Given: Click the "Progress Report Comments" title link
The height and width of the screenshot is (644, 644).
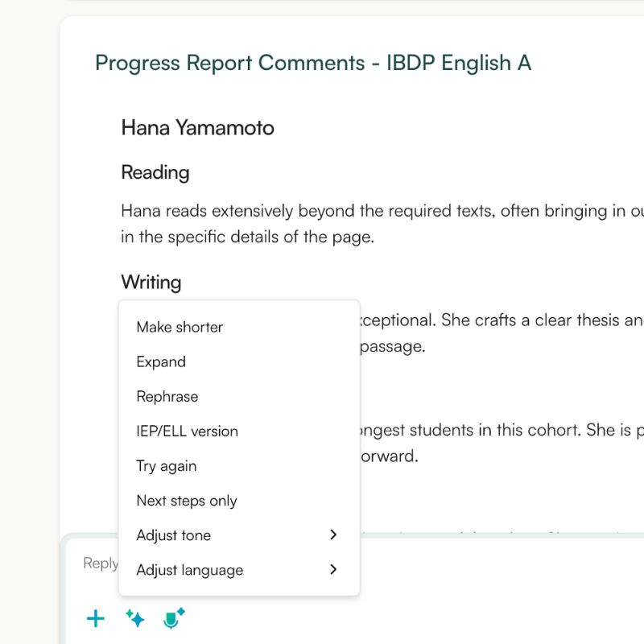Looking at the screenshot, I should pos(314,63).
